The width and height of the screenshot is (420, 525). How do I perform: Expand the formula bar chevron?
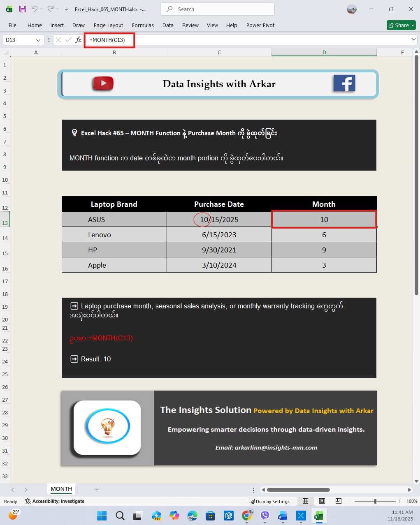413,39
